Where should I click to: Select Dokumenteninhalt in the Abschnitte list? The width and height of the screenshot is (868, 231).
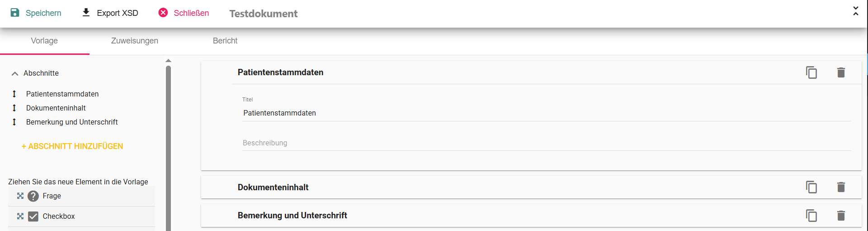[x=56, y=108]
